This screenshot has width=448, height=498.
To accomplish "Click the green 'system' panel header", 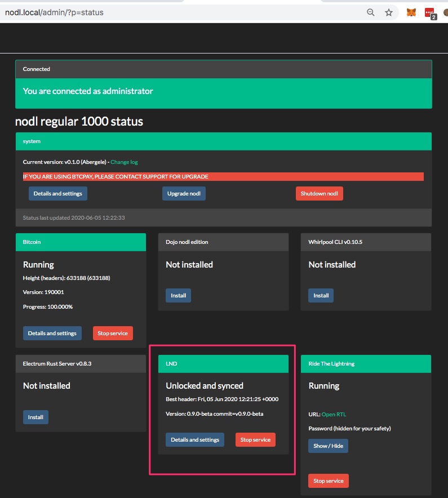I will (x=224, y=141).
